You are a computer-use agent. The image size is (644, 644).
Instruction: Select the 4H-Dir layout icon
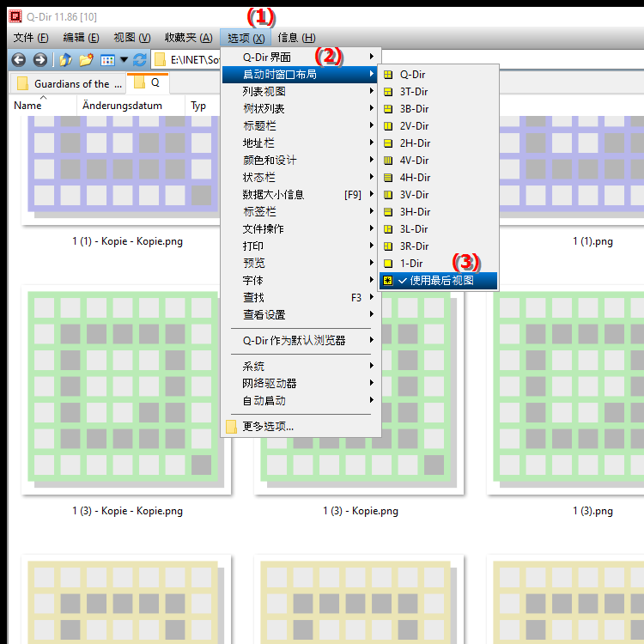(388, 178)
